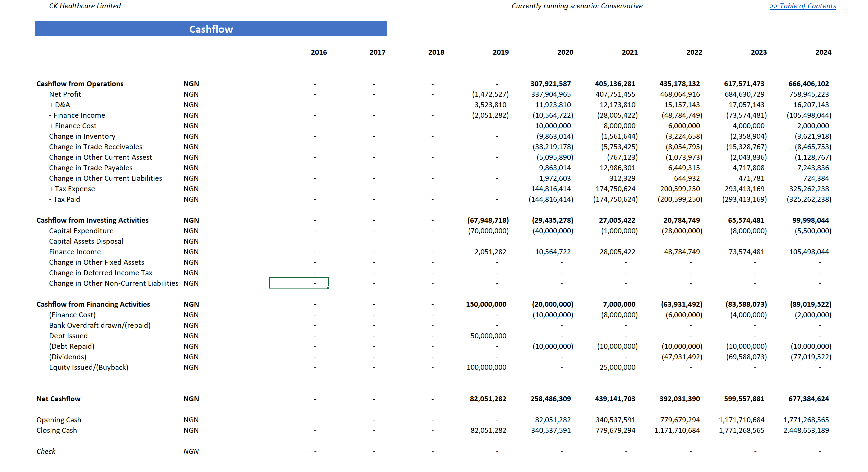Viewport: 868px width, 472px height.
Task: Select 2022 Dividends (47,931,492)
Action: (682, 356)
